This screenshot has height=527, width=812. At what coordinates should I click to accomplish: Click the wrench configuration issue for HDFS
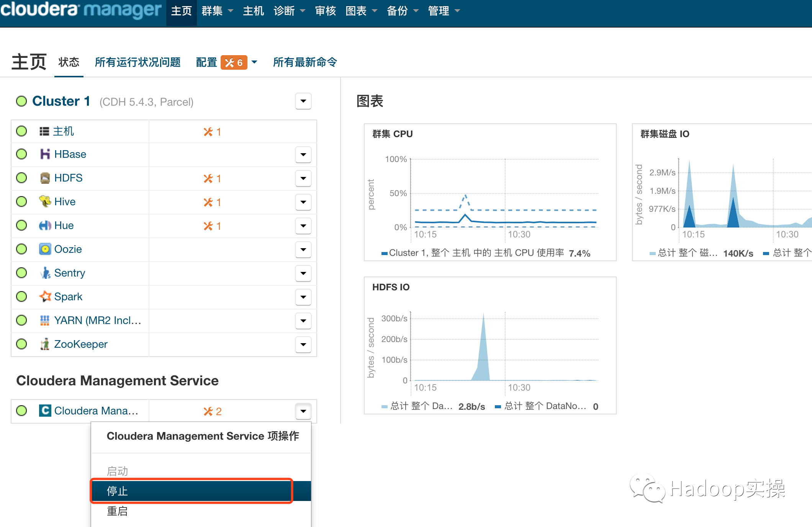pyautogui.click(x=212, y=178)
